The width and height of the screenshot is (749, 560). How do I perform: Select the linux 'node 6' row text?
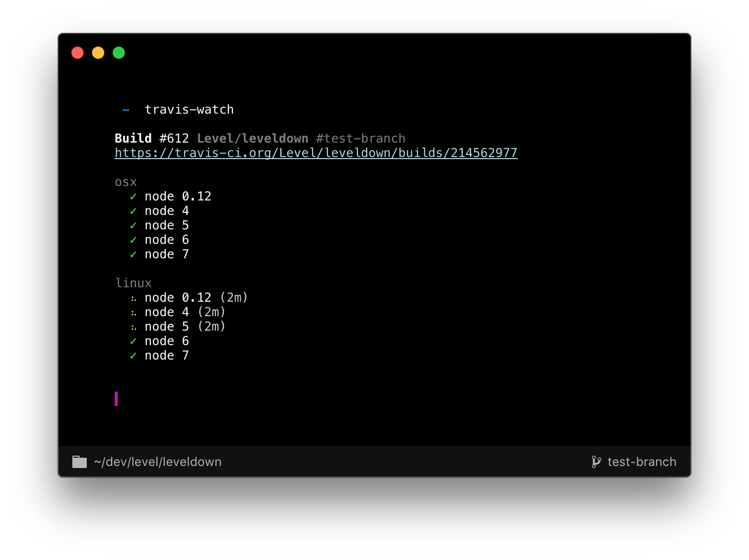pos(167,341)
